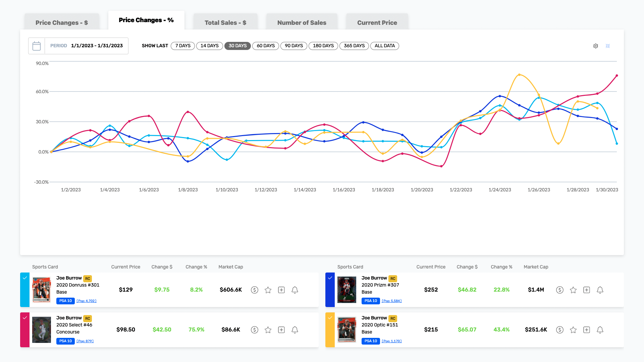Open the Number of Sales tab
This screenshot has height=362, width=644.
[302, 22]
